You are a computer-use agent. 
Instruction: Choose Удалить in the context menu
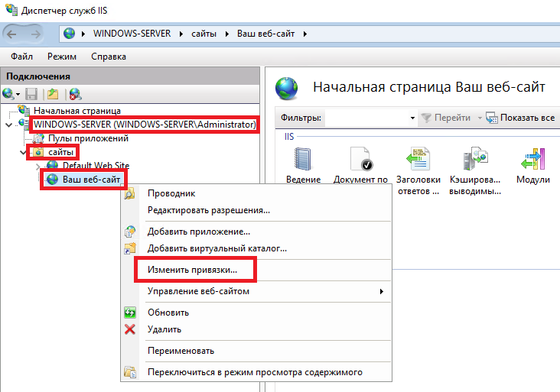pyautogui.click(x=256, y=329)
